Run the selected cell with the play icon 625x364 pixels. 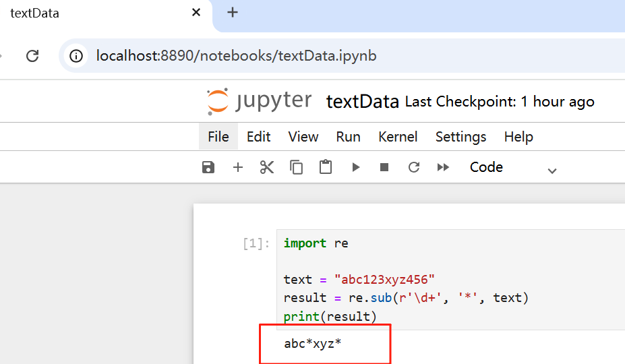tap(355, 167)
